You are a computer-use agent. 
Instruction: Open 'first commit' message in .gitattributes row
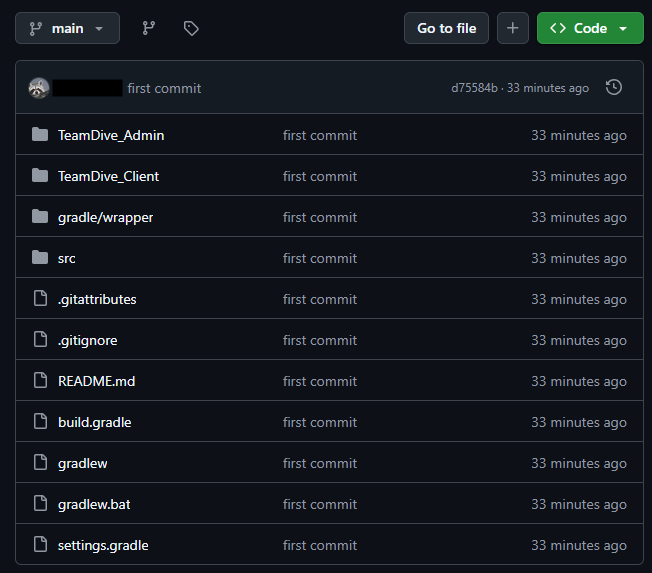[320, 299]
